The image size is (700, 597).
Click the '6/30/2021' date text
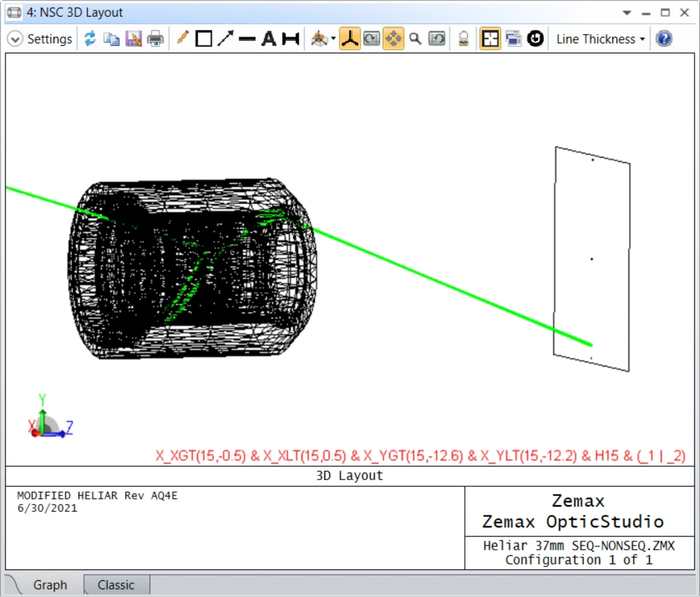point(47,508)
